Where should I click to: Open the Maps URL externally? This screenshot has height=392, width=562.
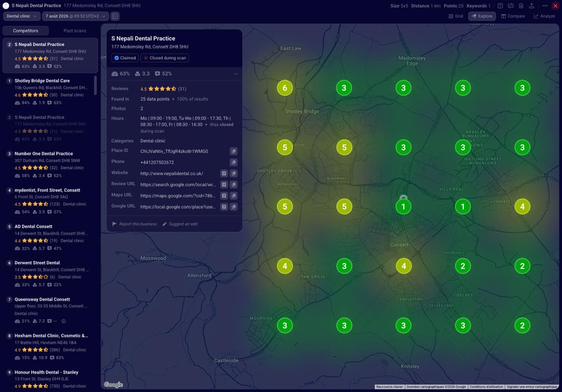point(224,196)
